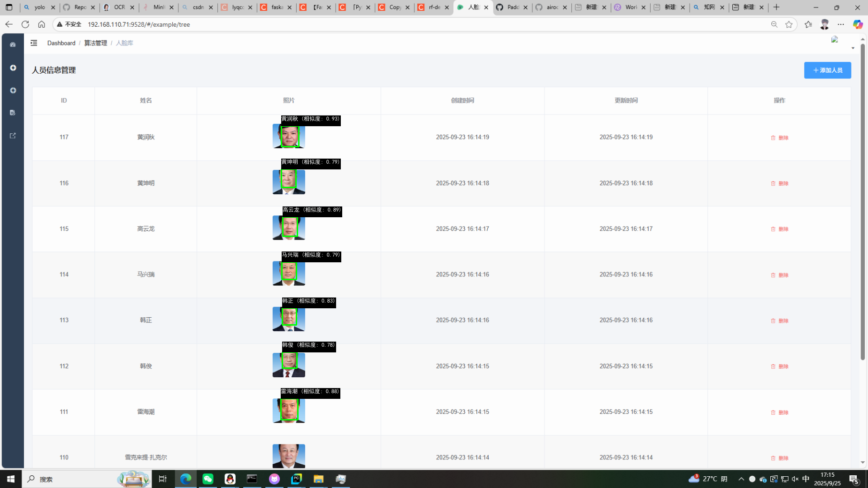Viewport: 868px width, 488px height.
Task: Click the hamburger sidebar collapse icon
Action: [34, 43]
